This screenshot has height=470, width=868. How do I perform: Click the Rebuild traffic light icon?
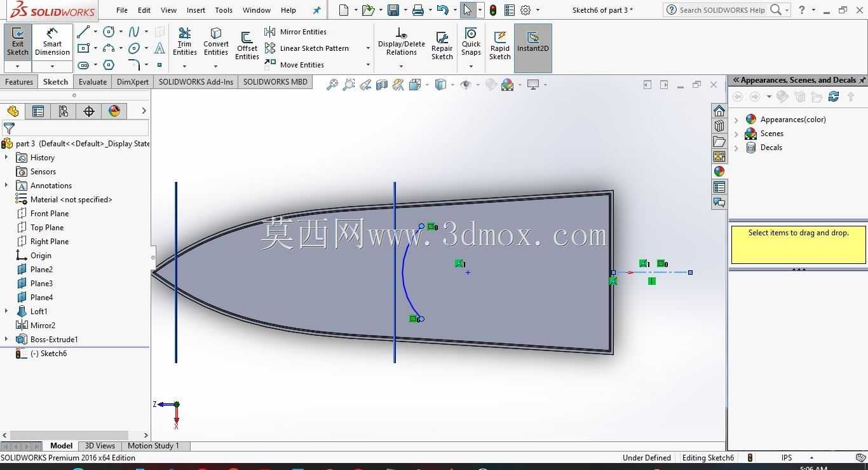click(493, 10)
